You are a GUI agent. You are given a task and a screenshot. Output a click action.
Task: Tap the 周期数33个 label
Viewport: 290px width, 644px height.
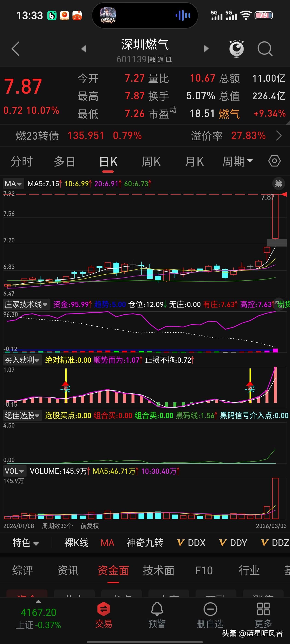57,526
